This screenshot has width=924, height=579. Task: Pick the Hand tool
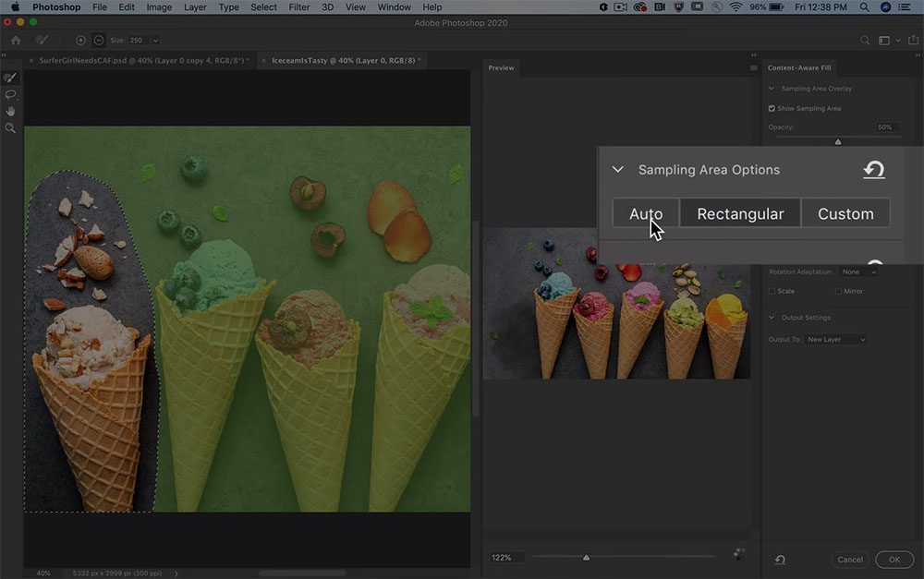pyautogui.click(x=11, y=112)
